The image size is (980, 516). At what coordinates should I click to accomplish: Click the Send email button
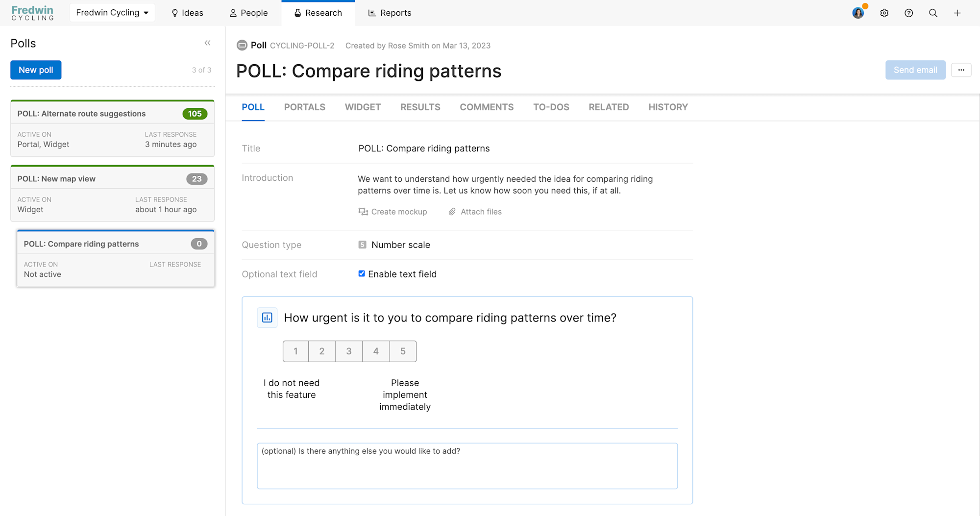(x=915, y=70)
